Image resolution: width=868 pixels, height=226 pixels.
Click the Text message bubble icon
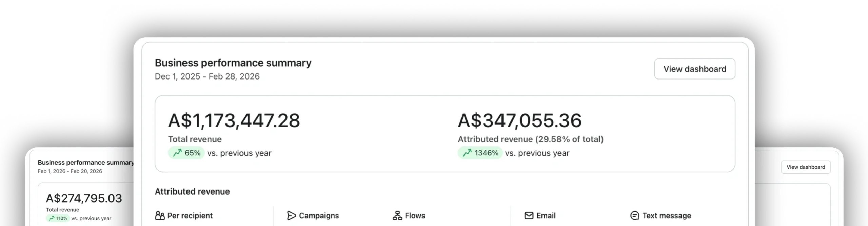(x=634, y=216)
